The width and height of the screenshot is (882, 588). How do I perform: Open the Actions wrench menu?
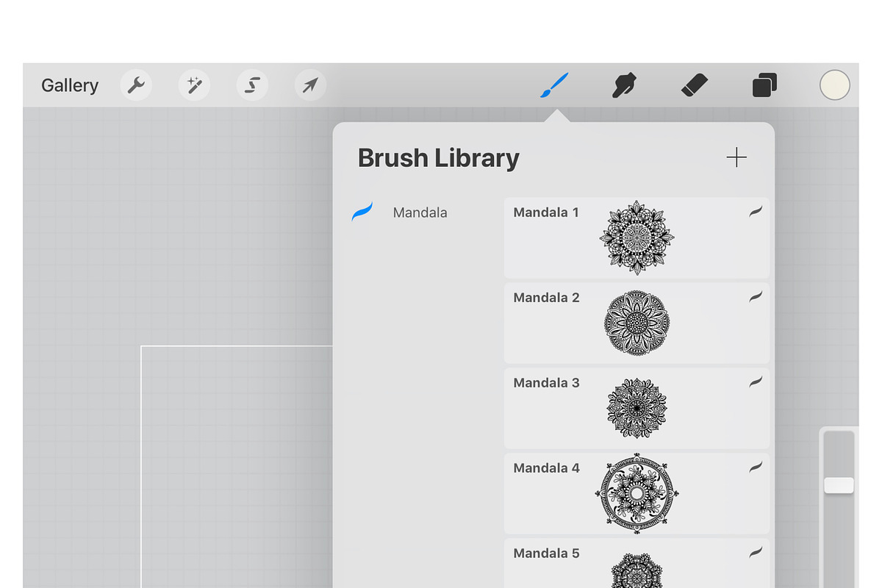click(x=136, y=85)
